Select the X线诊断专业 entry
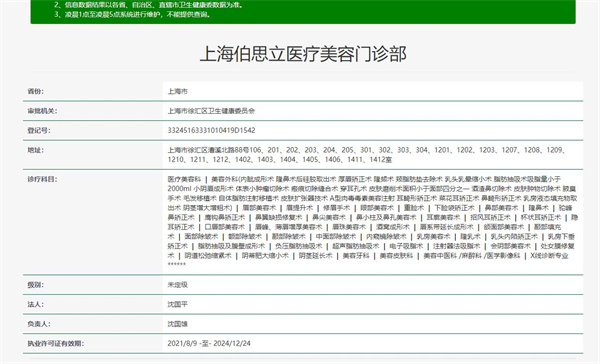The width and height of the screenshot is (600, 364). click(549, 256)
